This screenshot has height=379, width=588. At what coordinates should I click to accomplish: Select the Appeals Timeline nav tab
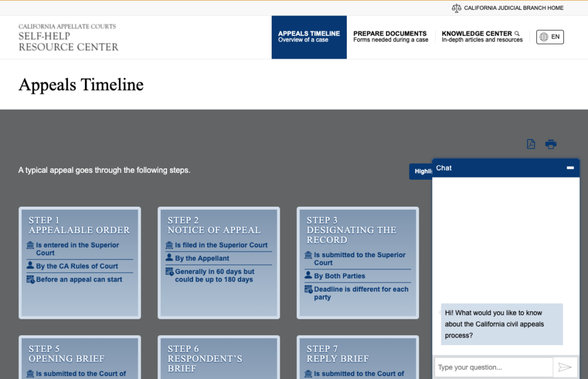point(309,37)
